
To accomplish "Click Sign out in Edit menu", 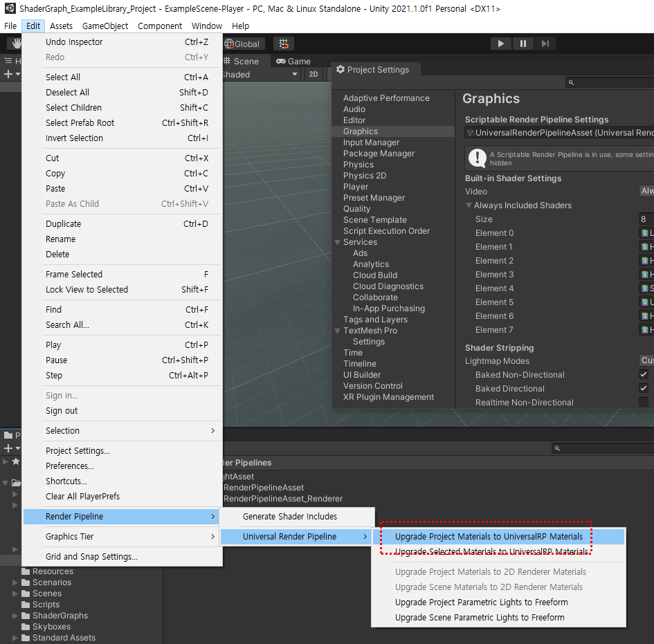I will pos(122,411).
